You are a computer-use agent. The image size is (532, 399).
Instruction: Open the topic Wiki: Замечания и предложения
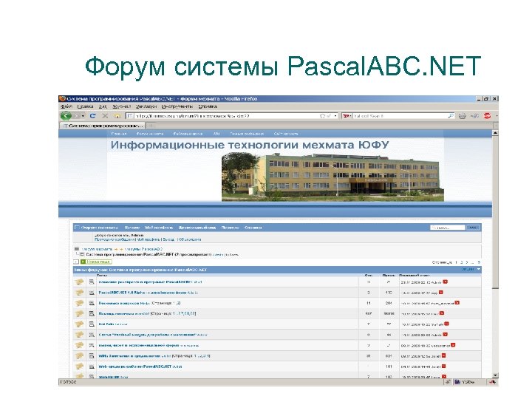(129, 356)
